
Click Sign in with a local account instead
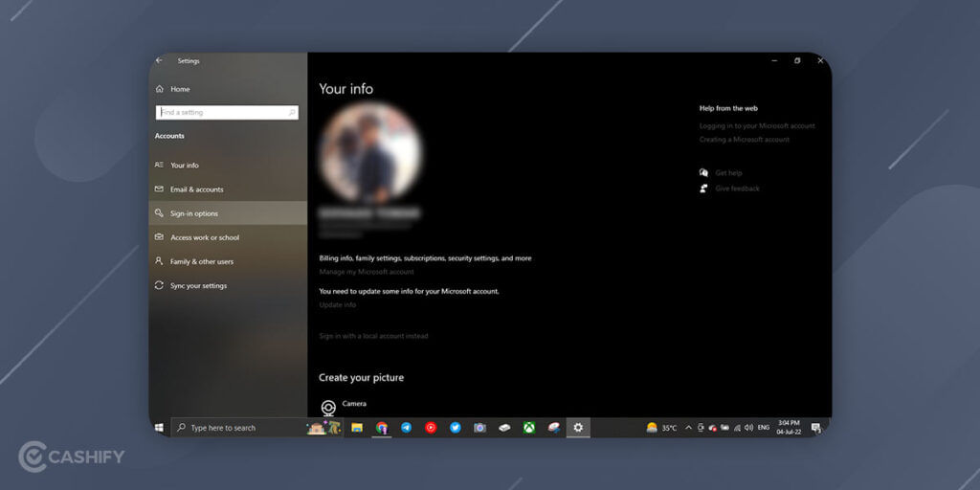point(374,336)
